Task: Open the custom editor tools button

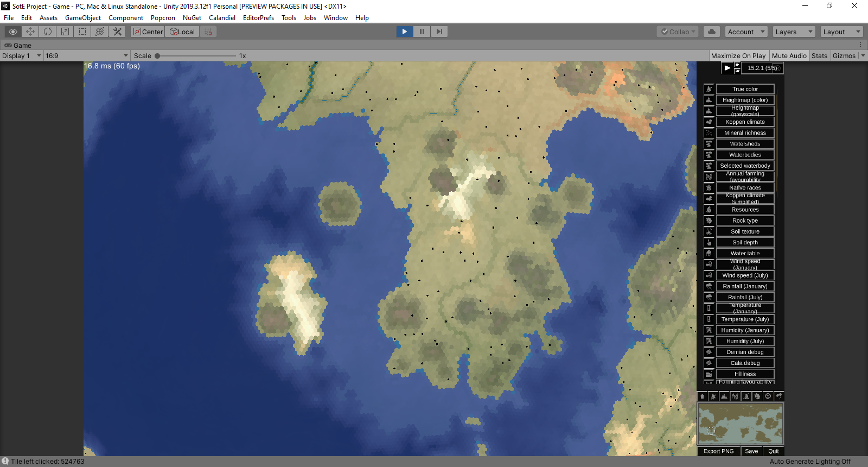Action: (x=117, y=31)
